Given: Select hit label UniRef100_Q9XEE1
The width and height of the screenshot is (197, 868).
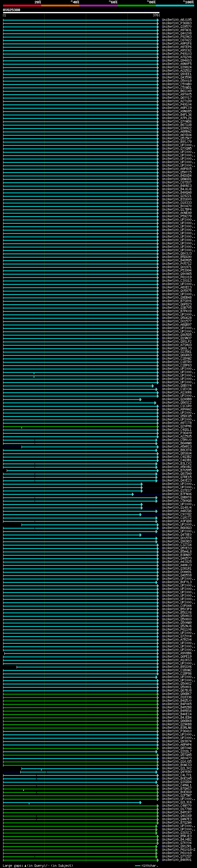Looking at the screenshot, I should pos(177,74).
